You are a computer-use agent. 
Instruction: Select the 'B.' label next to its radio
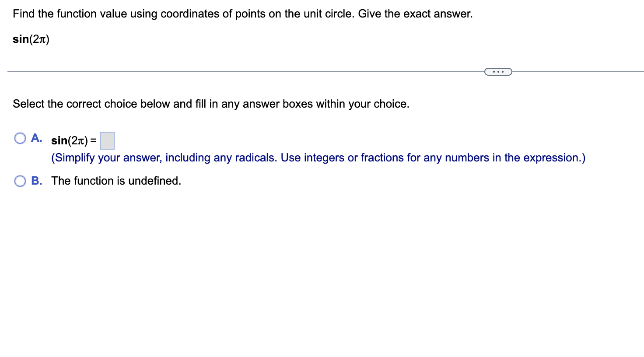tap(37, 180)
